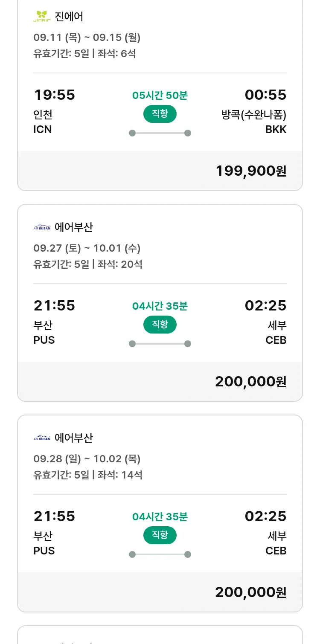The image size is (320, 644).
Task: Tap the seat info showing 좌석: 20석
Action: [x=120, y=264]
